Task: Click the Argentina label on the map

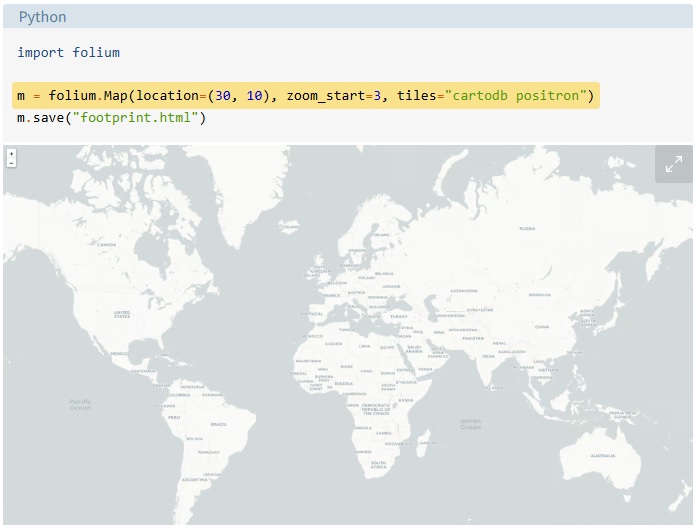Action: pyautogui.click(x=195, y=480)
